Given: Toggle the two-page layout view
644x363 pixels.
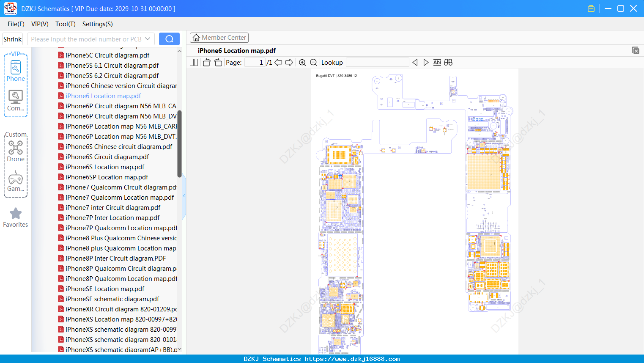Looking at the screenshot, I should [x=194, y=63].
